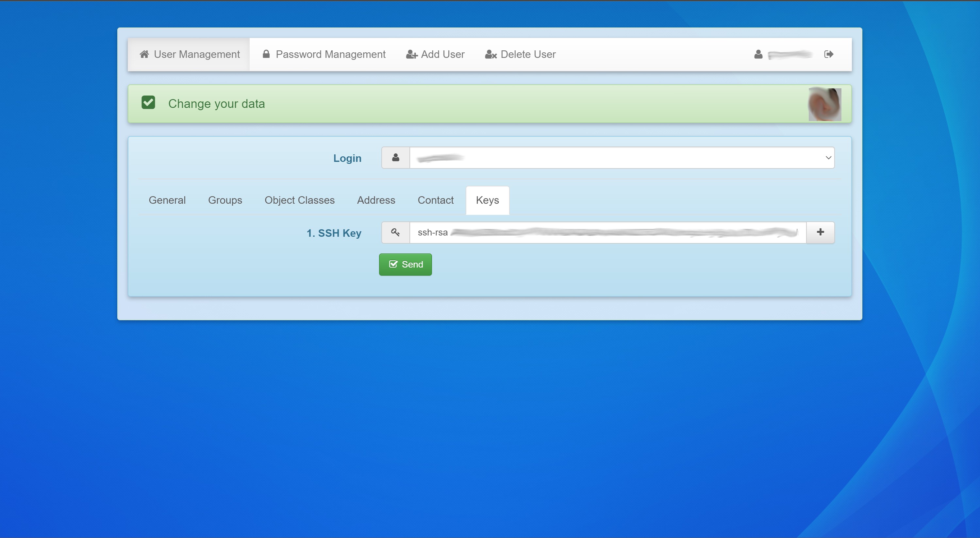This screenshot has height=538, width=980.
Task: Switch to the General tab
Action: click(167, 200)
